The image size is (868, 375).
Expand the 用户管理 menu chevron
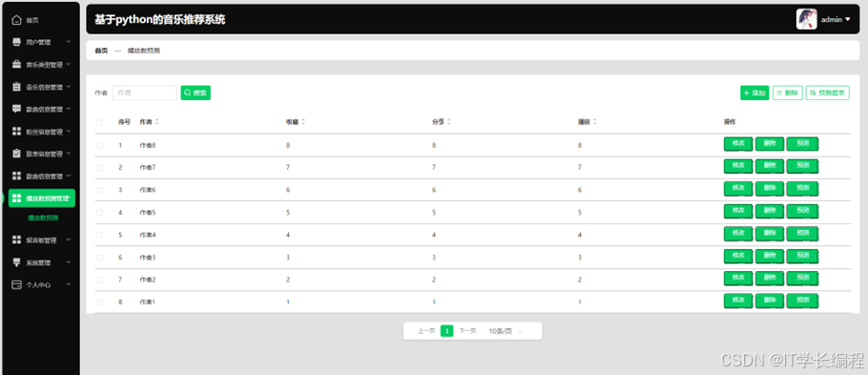[68, 42]
